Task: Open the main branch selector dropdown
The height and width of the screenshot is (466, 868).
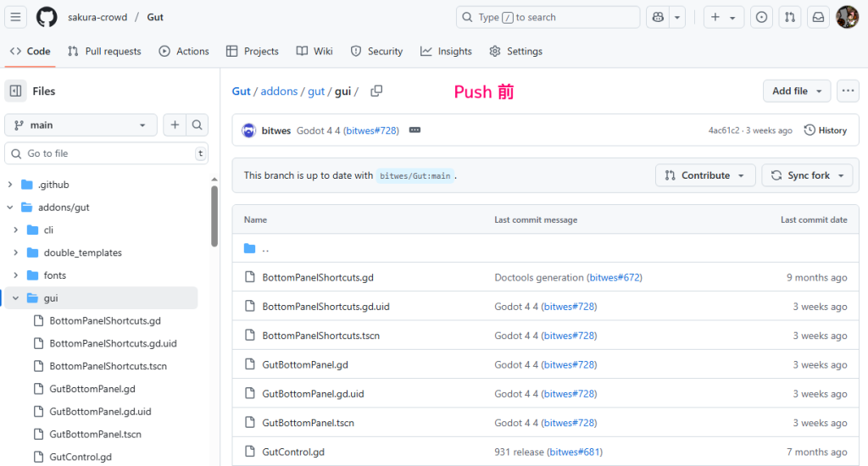Action: (81, 125)
